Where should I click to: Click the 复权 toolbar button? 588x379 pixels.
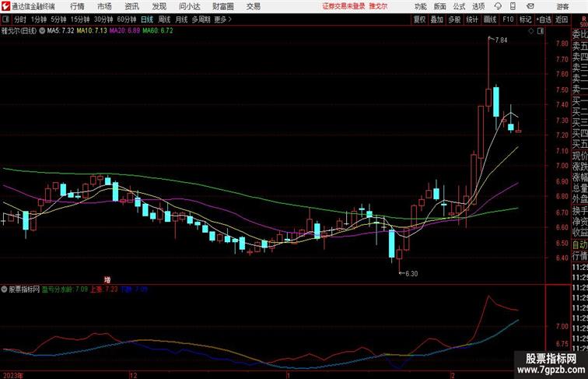419,19
